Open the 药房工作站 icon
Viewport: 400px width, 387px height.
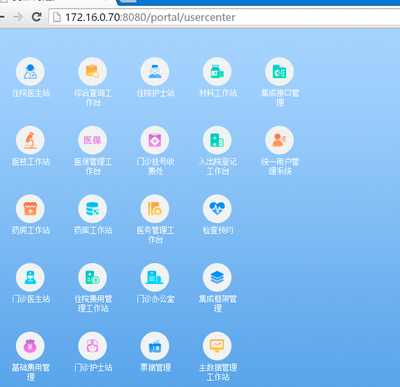tap(30, 209)
